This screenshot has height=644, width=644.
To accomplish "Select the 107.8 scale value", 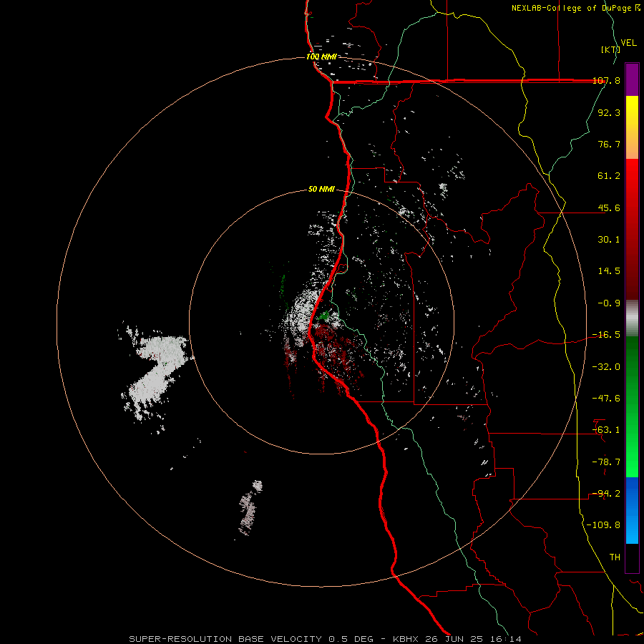I will pos(606,81).
